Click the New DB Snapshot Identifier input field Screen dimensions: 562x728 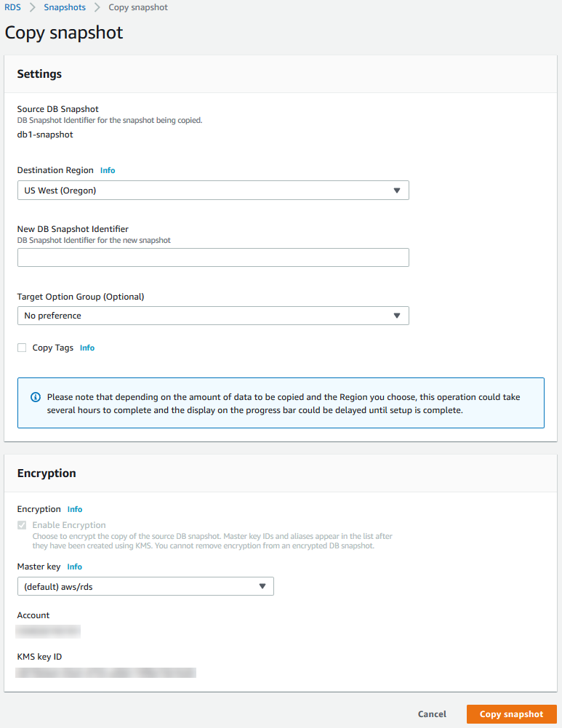pyautogui.click(x=213, y=257)
